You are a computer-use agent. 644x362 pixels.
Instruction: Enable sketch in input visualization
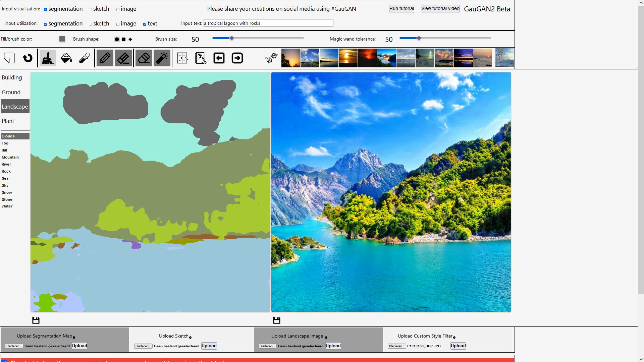click(91, 9)
